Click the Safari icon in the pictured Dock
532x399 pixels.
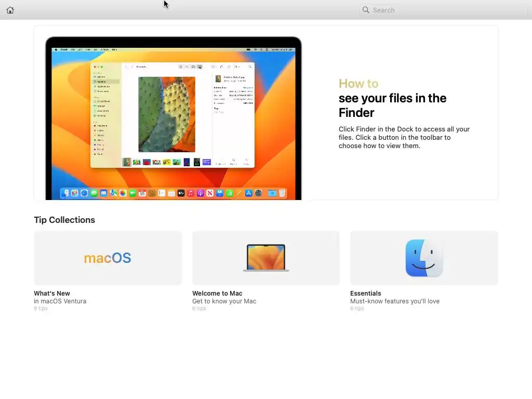tap(84, 193)
